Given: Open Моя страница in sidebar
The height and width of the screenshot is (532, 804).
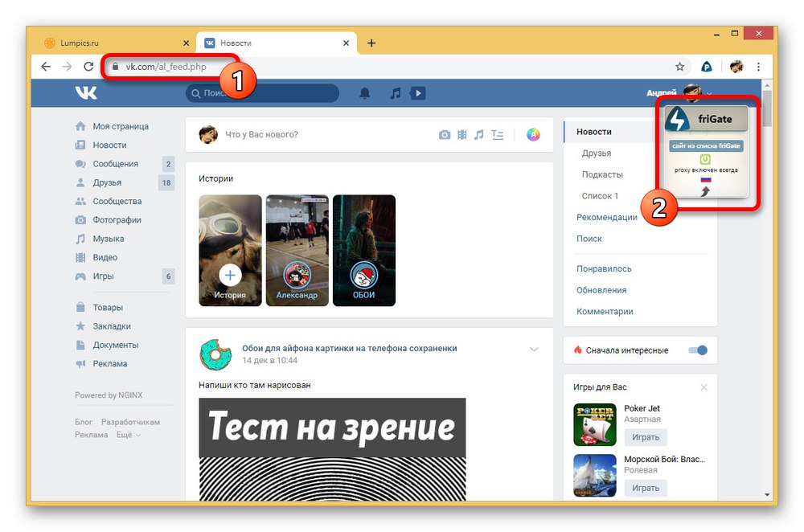Looking at the screenshot, I should (121, 126).
